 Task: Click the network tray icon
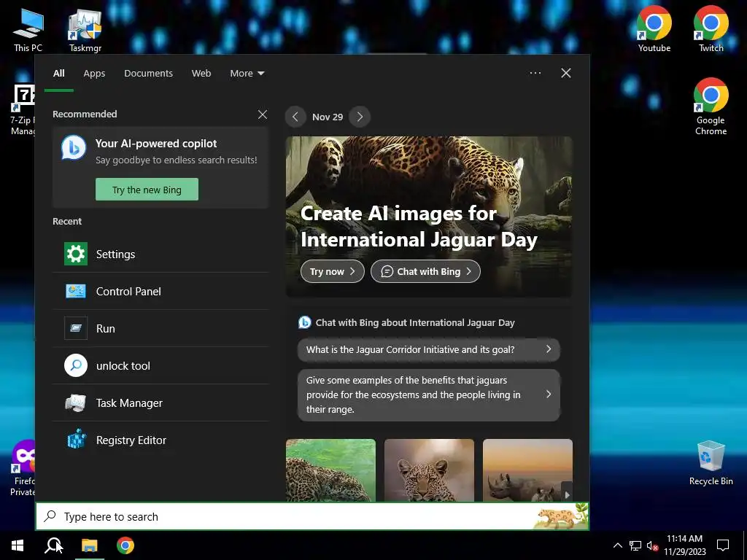point(635,545)
